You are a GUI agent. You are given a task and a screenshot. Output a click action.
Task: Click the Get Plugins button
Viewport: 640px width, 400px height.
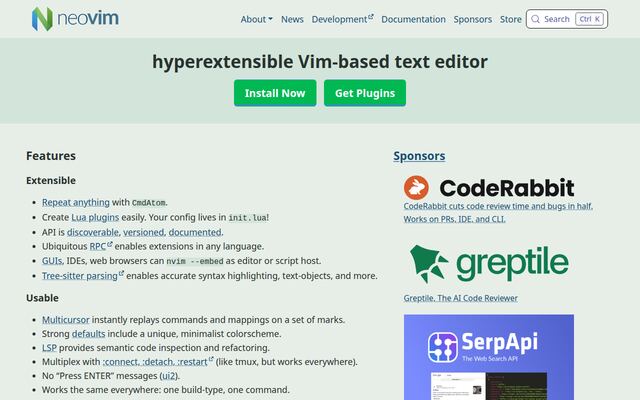point(365,93)
